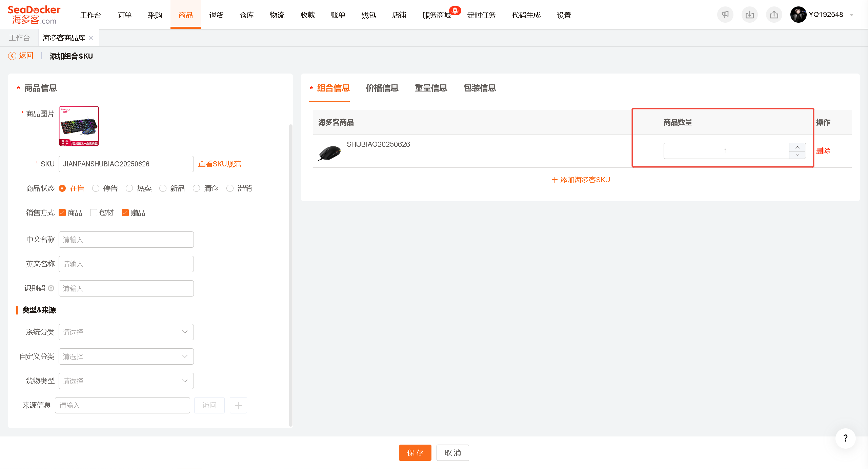Click the upload share icon
Image resolution: width=868 pixels, height=469 pixels.
pyautogui.click(x=774, y=15)
